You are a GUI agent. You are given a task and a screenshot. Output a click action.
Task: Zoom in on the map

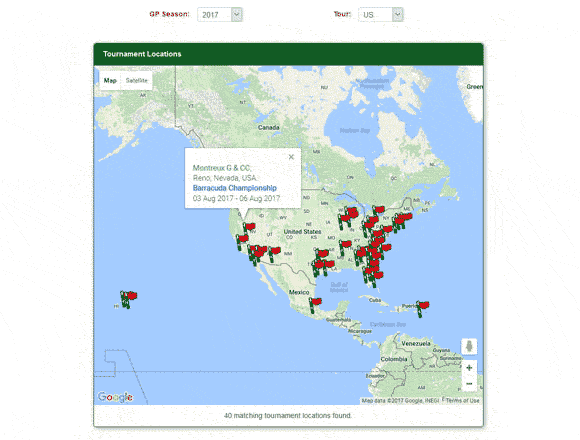pos(469,368)
